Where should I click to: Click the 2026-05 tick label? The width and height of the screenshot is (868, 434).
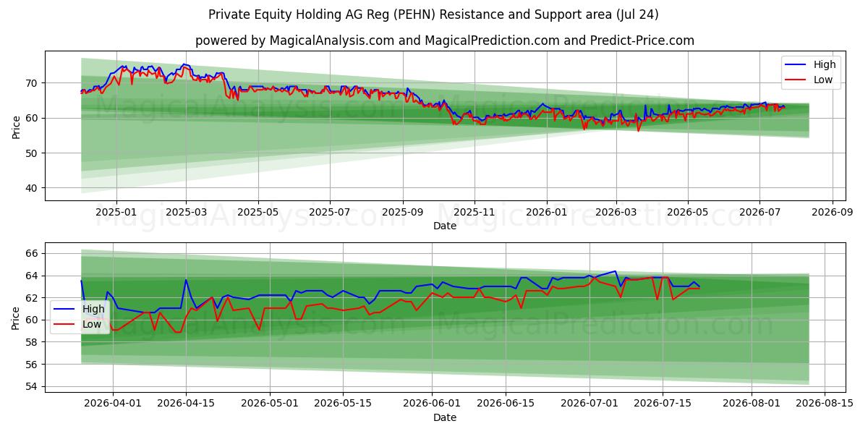[688, 212]
